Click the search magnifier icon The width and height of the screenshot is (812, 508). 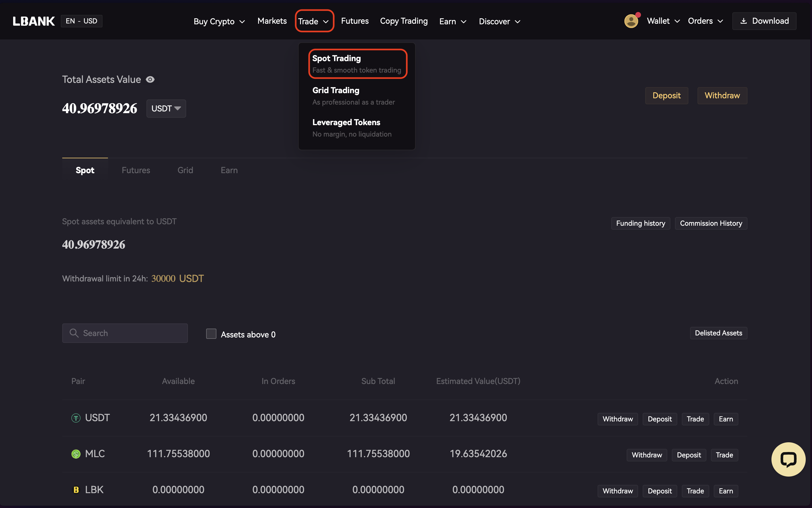click(x=74, y=333)
